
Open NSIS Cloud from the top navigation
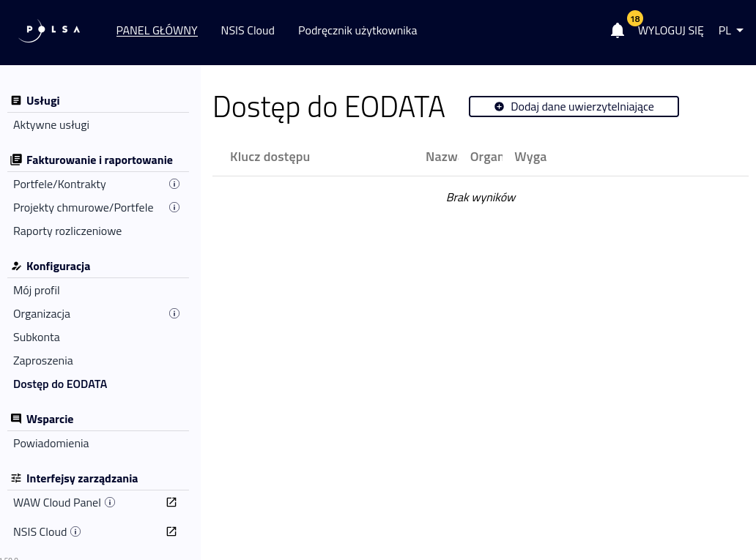pos(248,30)
